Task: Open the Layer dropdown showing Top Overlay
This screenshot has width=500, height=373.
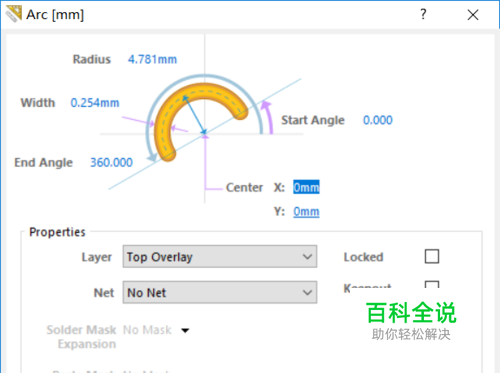Action: click(220, 257)
